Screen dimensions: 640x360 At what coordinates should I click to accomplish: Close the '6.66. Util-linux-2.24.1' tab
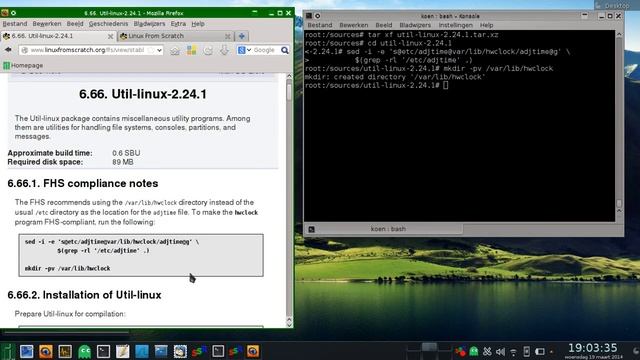pos(110,36)
